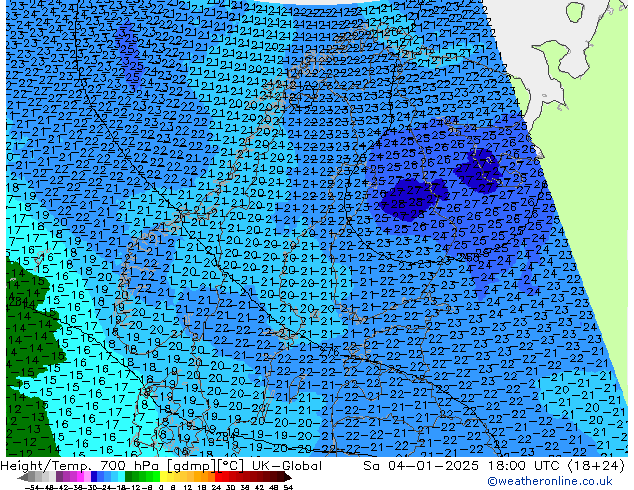
Task: Click the '18:00 UTC (18+24)' forecast time
Action: pos(556,466)
